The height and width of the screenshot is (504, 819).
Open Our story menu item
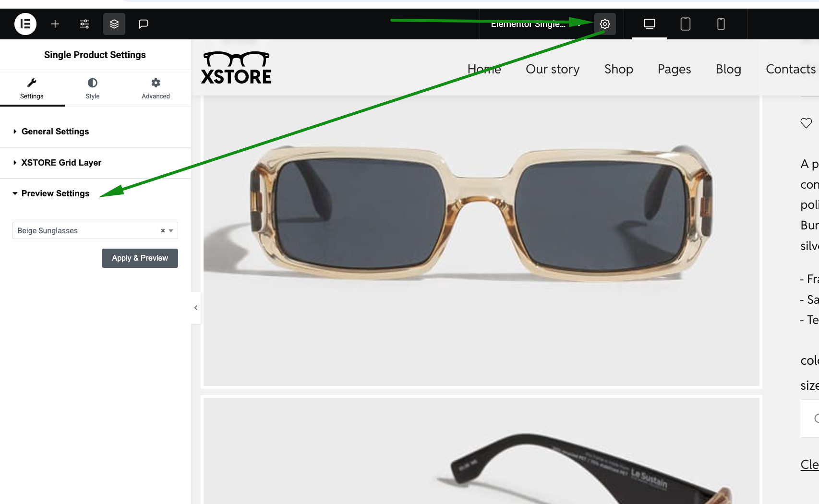(x=553, y=69)
